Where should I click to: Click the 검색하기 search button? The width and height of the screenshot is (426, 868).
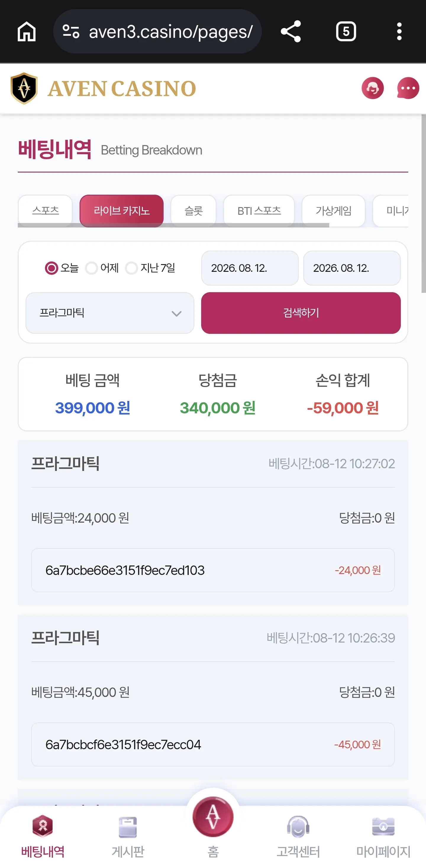click(301, 313)
